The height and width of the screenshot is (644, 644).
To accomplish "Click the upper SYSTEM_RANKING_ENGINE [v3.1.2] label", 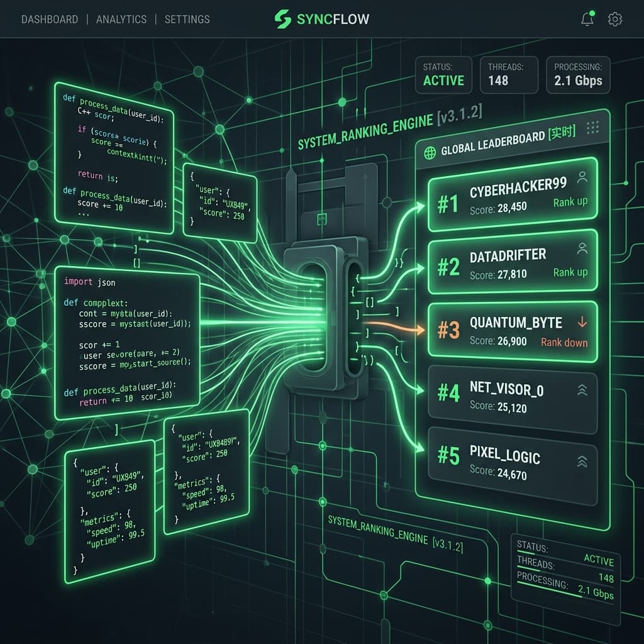I will 390,127.
